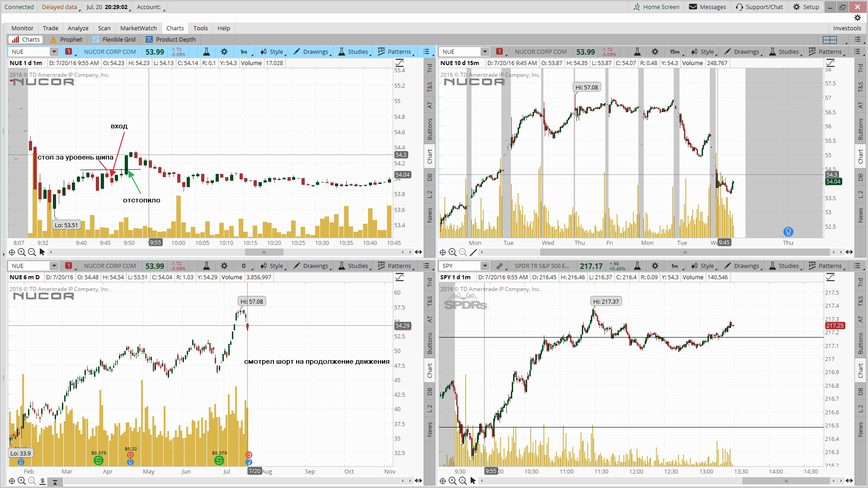Image resolution: width=868 pixels, height=488 pixels.
Task: Click the blue lightbulb earnings marker on NUE 15m chart
Action: (788, 232)
